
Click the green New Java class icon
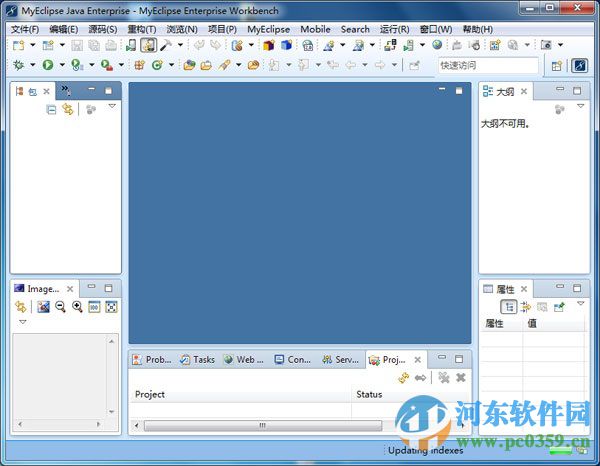(157, 65)
